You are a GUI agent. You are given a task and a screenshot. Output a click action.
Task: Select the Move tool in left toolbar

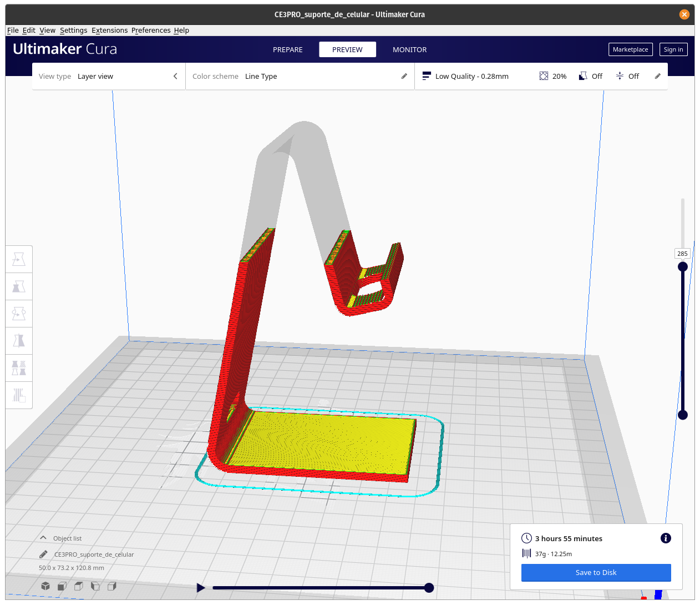(x=19, y=259)
